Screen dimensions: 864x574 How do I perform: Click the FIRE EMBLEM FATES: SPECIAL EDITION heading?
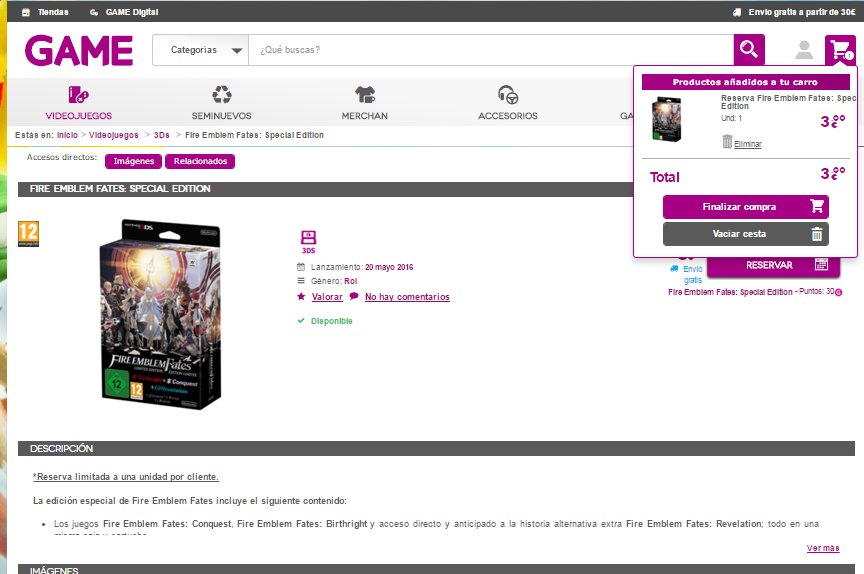(120, 188)
